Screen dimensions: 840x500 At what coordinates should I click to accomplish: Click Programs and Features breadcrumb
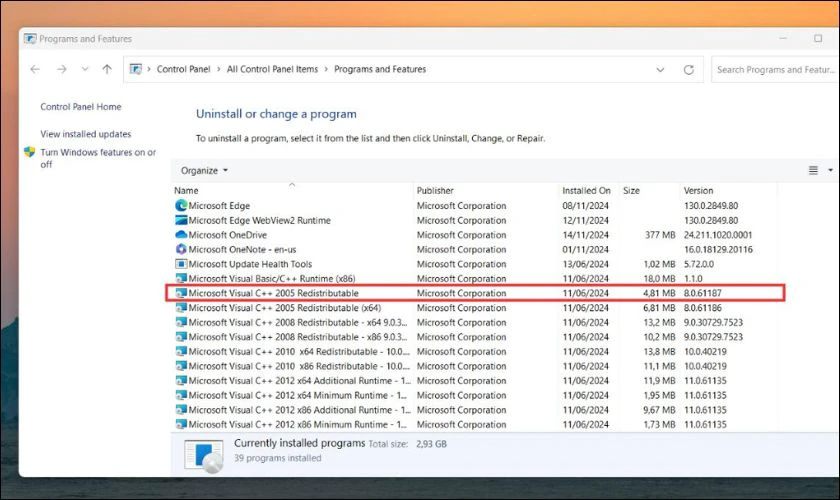[380, 69]
